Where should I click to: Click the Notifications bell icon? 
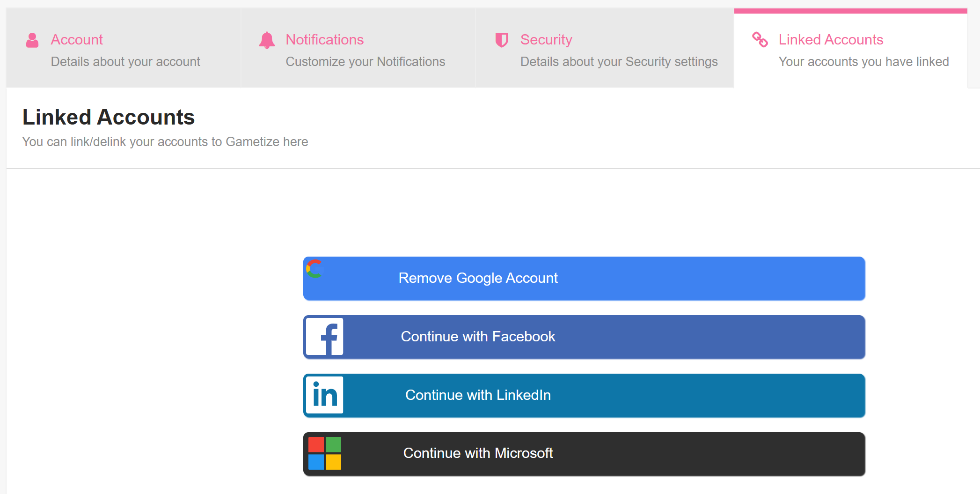[x=267, y=40]
